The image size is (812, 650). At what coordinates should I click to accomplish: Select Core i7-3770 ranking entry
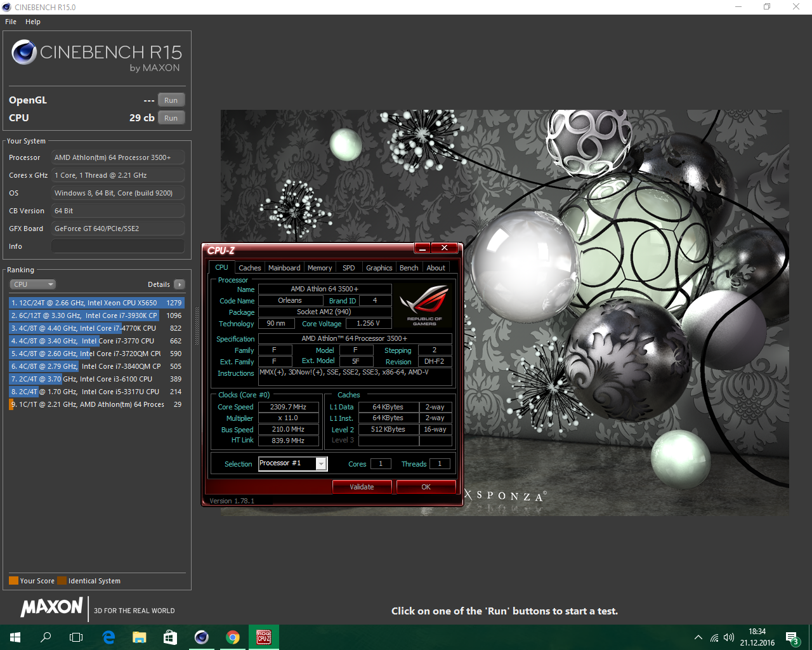click(x=96, y=341)
